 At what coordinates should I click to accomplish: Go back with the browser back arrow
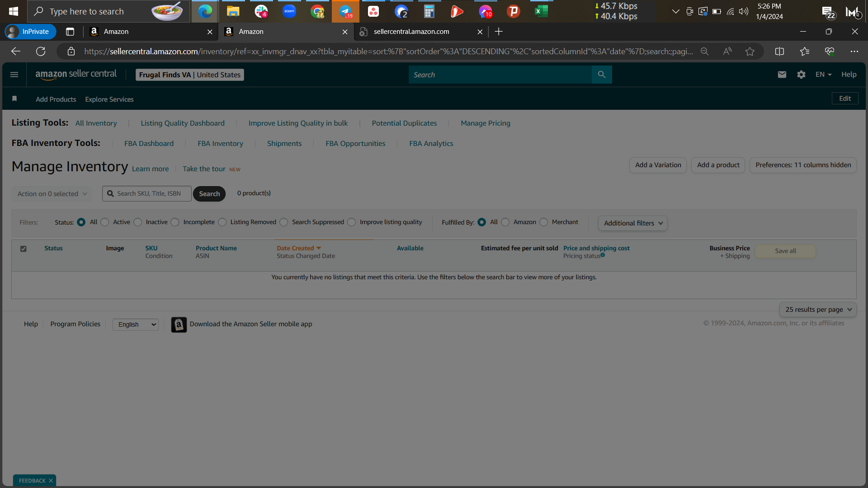[16, 52]
